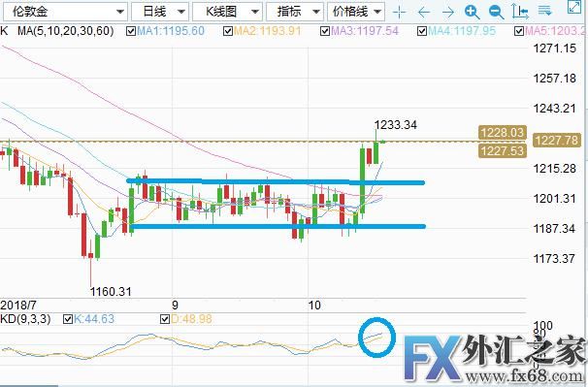Uncheck the KD D-line checkbox
The height and width of the screenshot is (387, 588).
click(x=165, y=319)
